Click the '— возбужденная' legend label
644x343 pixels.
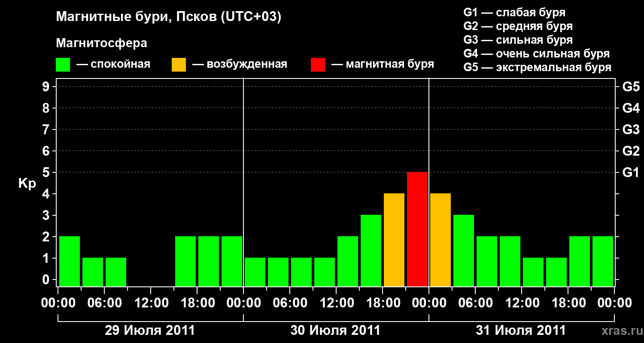(x=240, y=64)
